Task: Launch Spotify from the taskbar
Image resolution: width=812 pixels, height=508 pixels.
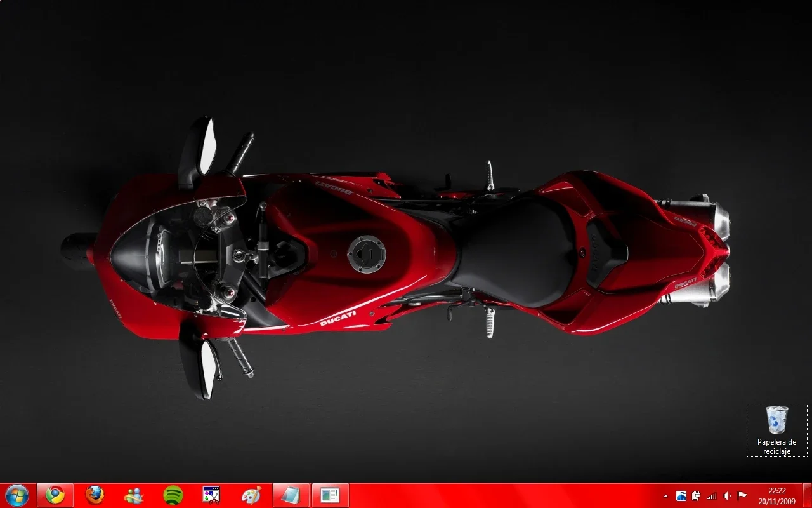Action: [173, 495]
